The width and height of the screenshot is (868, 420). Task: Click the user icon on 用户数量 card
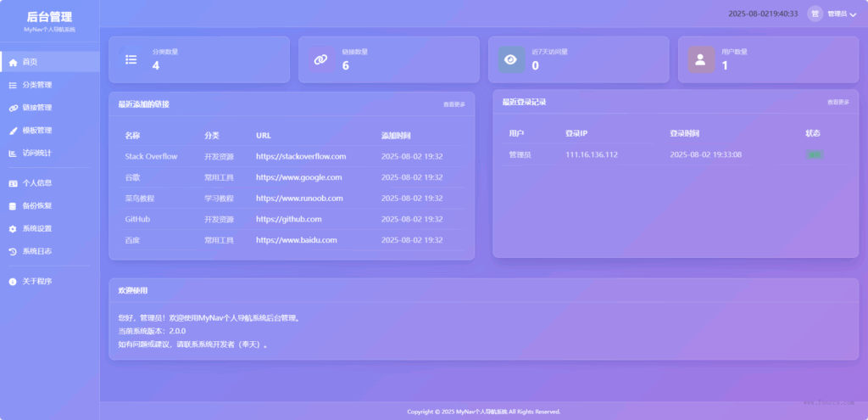tap(700, 59)
